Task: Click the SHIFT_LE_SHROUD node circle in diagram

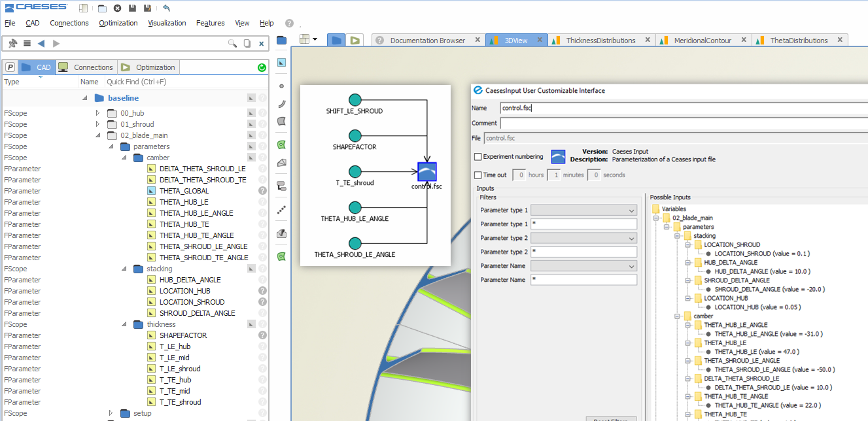Action: click(355, 99)
